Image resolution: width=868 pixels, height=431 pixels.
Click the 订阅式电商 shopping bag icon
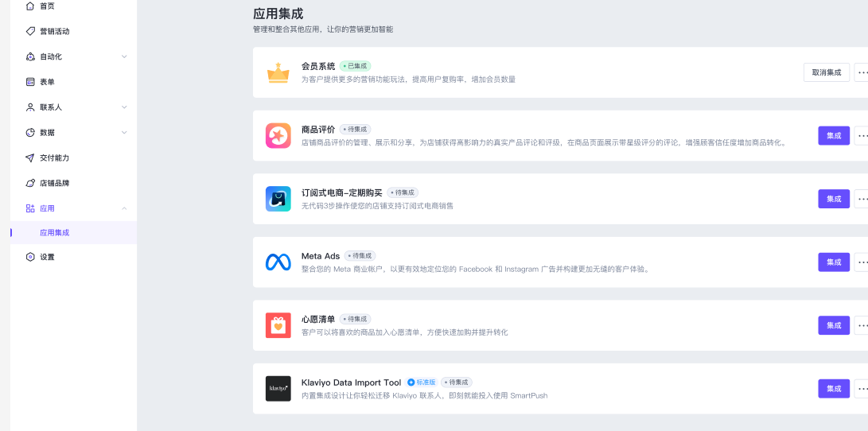tap(278, 199)
